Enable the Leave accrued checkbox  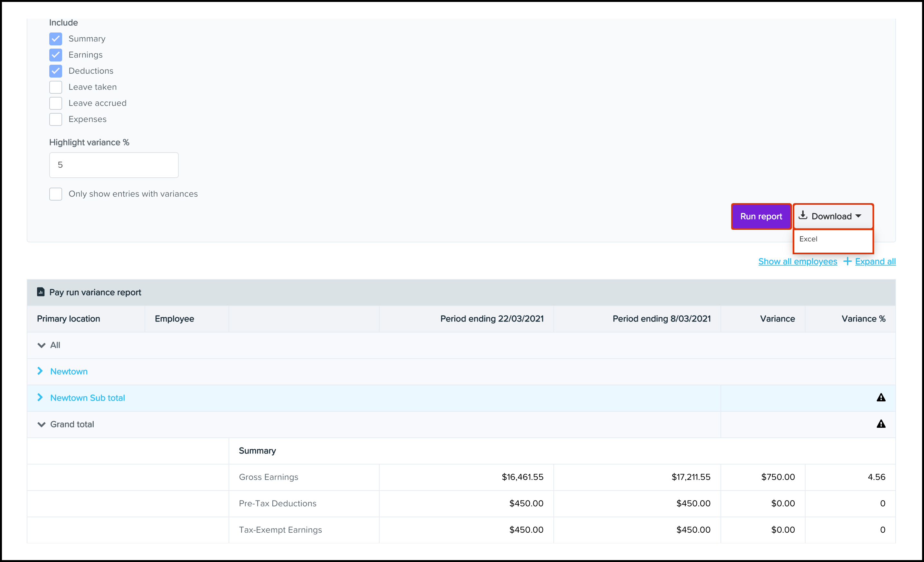tap(55, 103)
